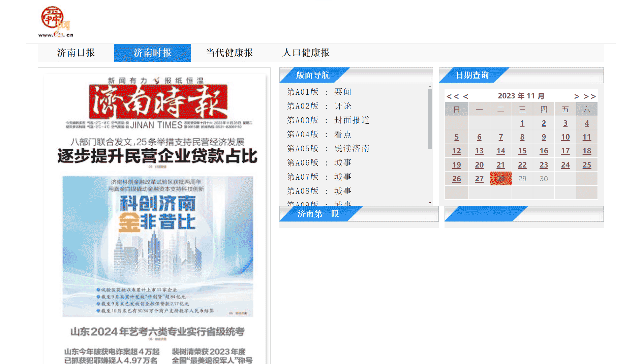The image size is (641, 364).
Task: Select November 20 in calendar
Action: click(x=479, y=165)
